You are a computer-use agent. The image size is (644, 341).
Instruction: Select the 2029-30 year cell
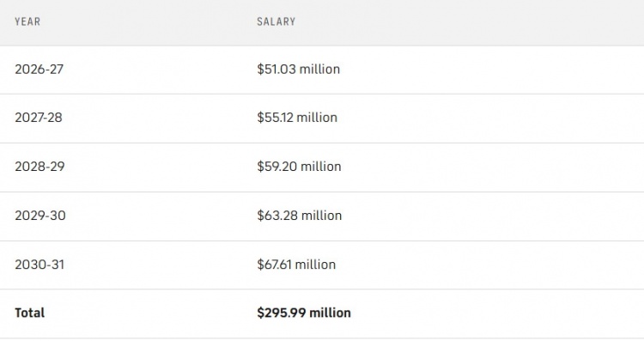click(40, 216)
